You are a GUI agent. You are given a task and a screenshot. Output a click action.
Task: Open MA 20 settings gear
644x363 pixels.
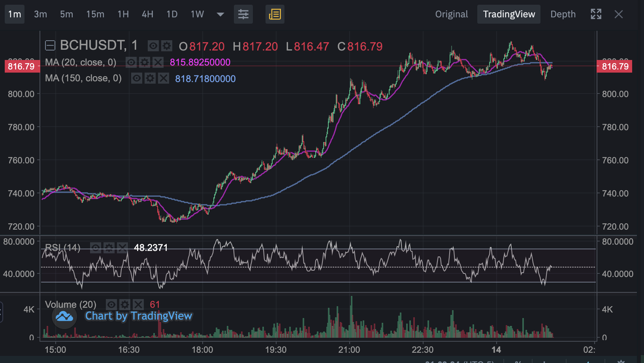[145, 62]
